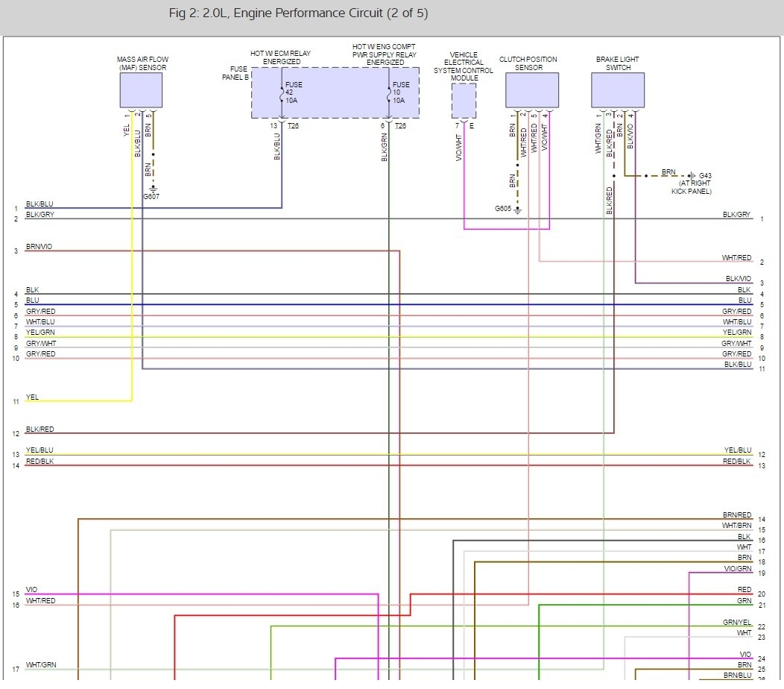
Task: Select the VIO label at right pin 24
Action: tap(745, 654)
